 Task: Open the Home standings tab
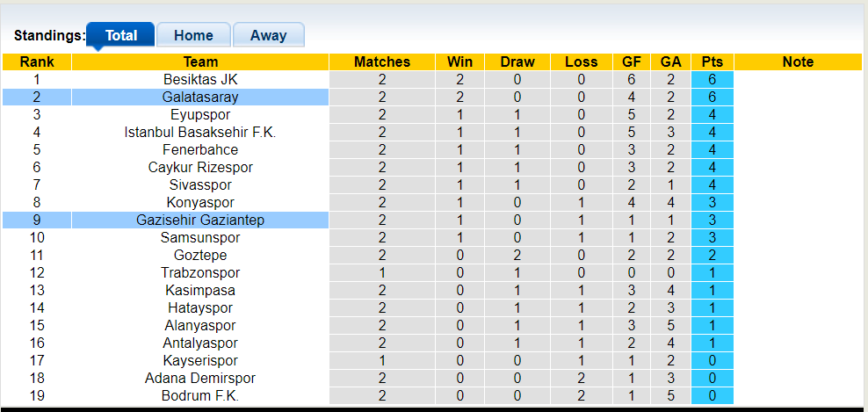(x=193, y=35)
